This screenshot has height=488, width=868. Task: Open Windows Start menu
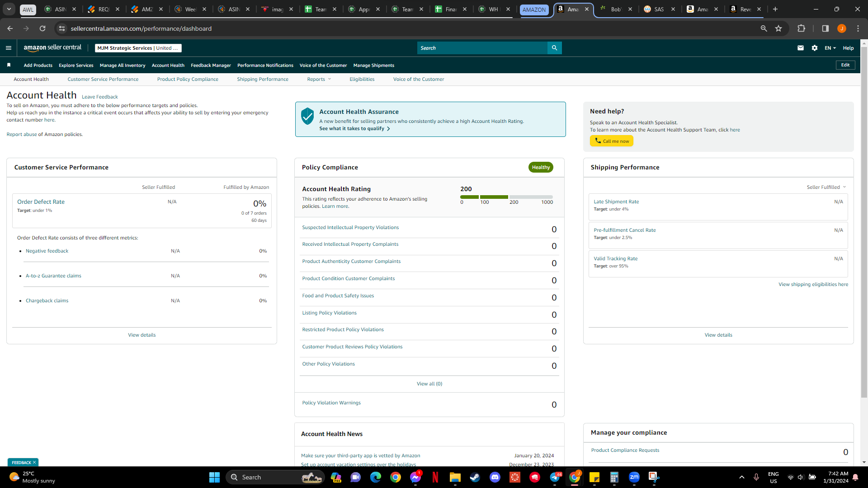point(214,477)
